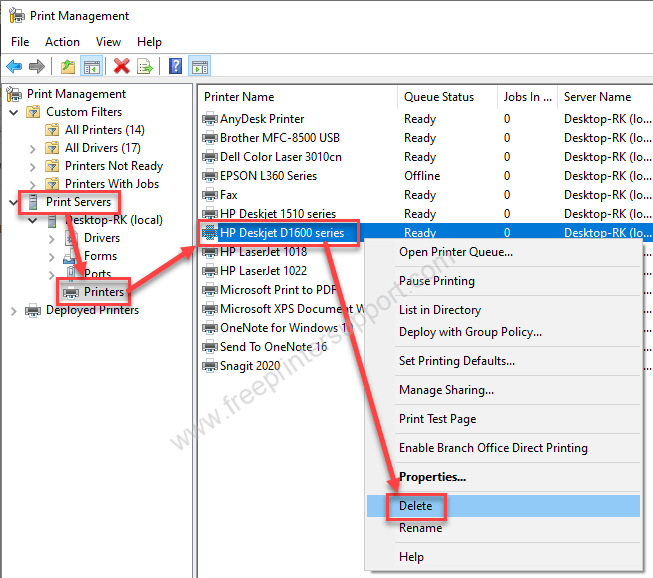The image size is (653, 578).
Task: Expand the All Drivers (17) node
Action: pos(32,149)
